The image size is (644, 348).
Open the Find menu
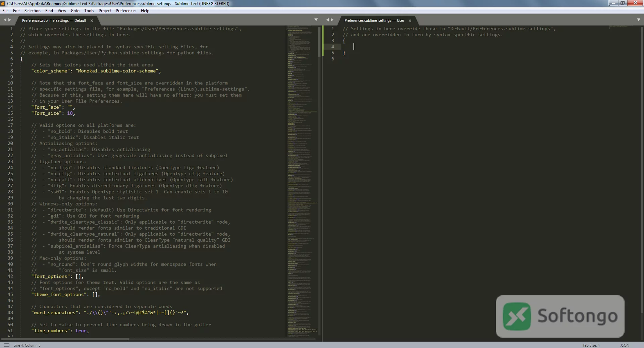(49, 11)
